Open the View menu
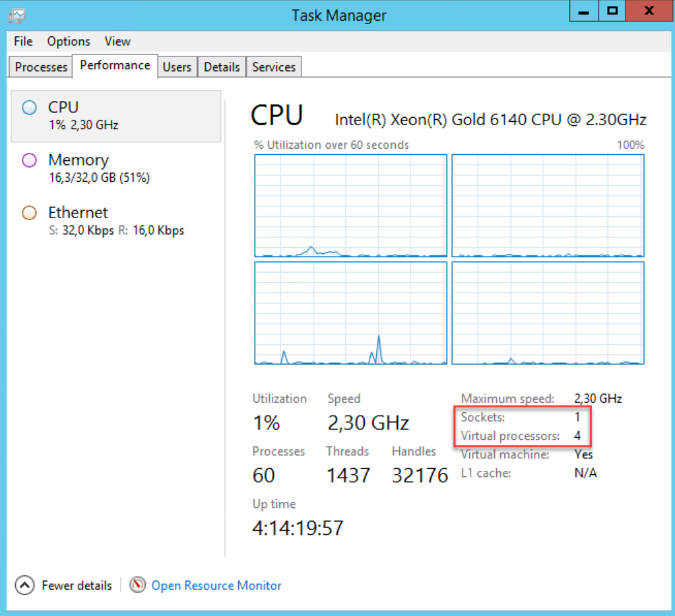 [x=117, y=41]
